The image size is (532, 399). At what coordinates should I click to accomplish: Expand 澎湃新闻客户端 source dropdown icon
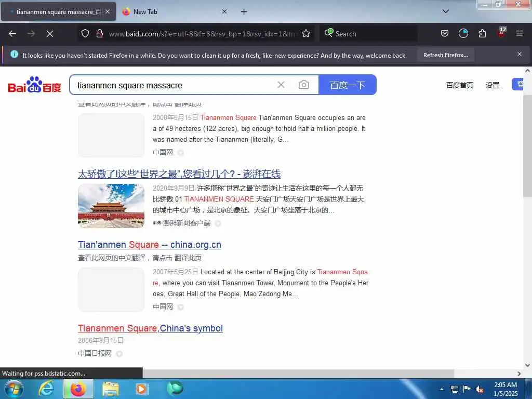click(218, 223)
